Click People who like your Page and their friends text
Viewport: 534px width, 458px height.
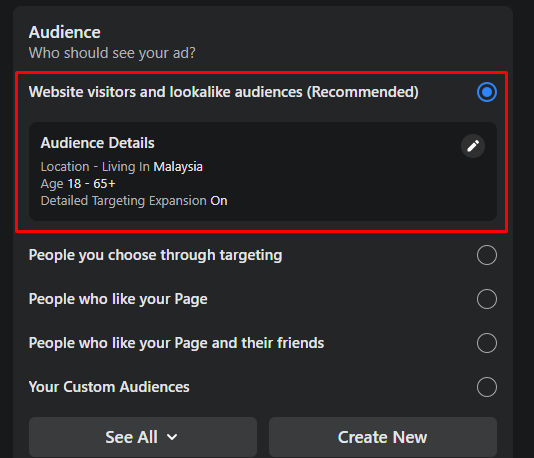pos(176,343)
